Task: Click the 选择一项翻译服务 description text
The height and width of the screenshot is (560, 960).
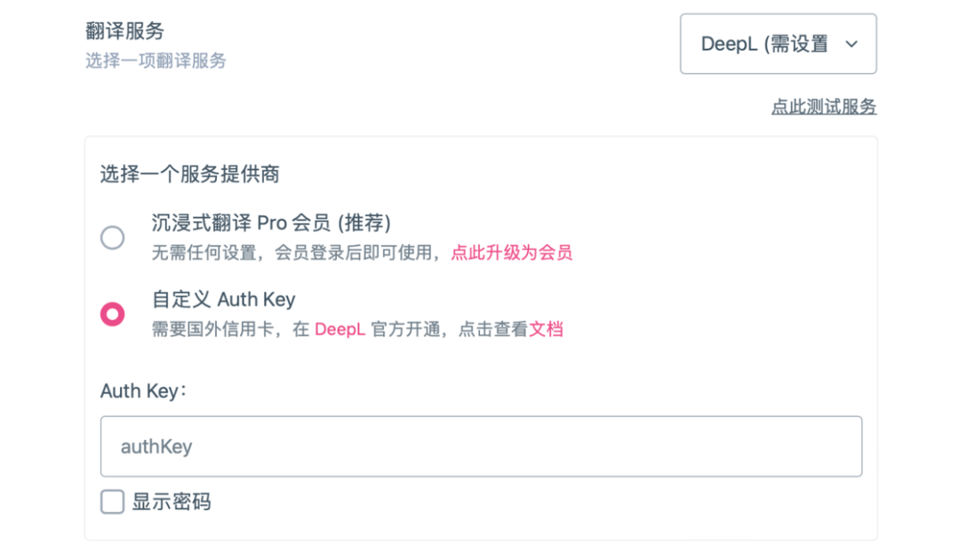Action: coord(156,60)
